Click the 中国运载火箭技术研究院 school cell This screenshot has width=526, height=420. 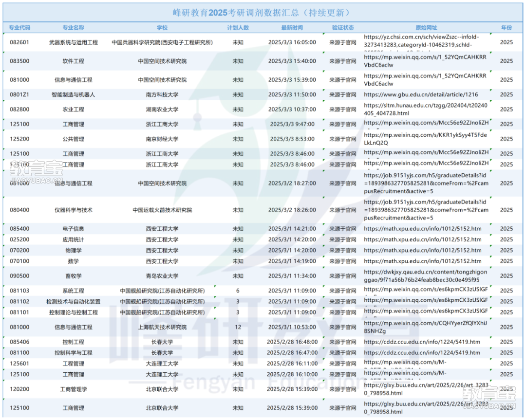click(162, 210)
